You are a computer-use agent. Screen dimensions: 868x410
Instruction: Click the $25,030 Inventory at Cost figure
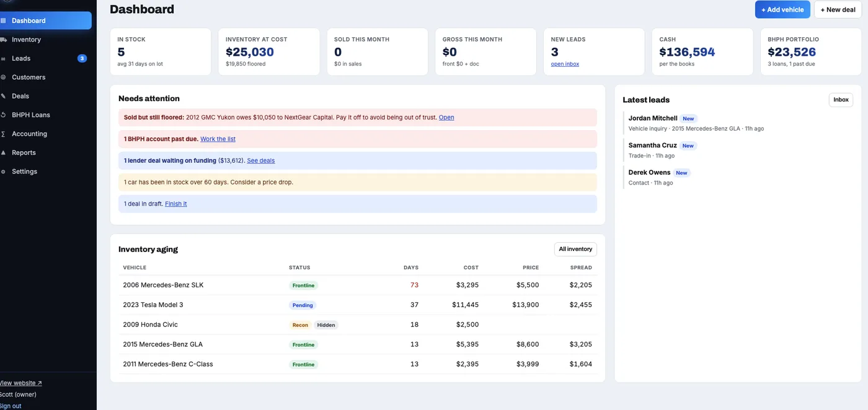point(250,52)
